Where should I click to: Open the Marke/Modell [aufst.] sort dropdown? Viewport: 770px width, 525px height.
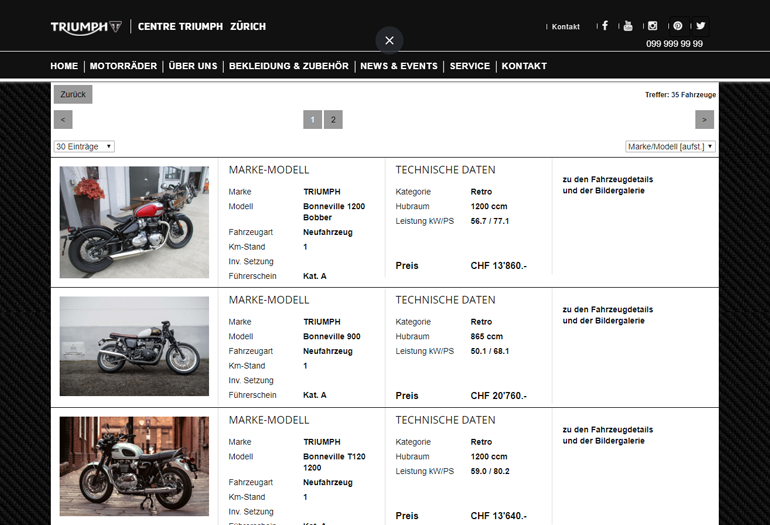pos(670,146)
